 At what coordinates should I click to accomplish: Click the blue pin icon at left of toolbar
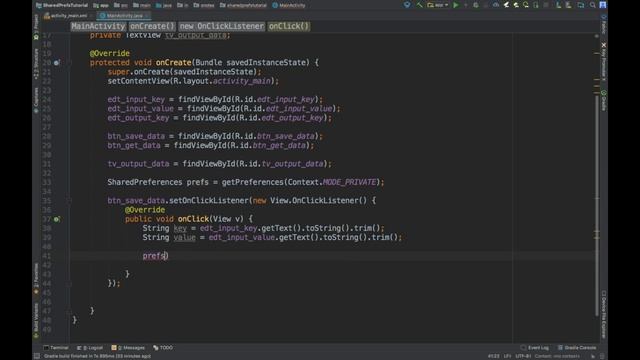point(407,5)
